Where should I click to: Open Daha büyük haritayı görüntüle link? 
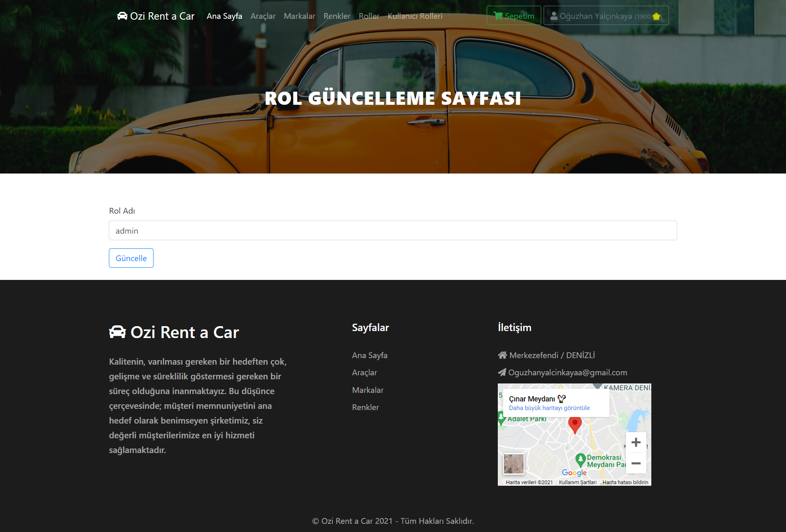(549, 408)
